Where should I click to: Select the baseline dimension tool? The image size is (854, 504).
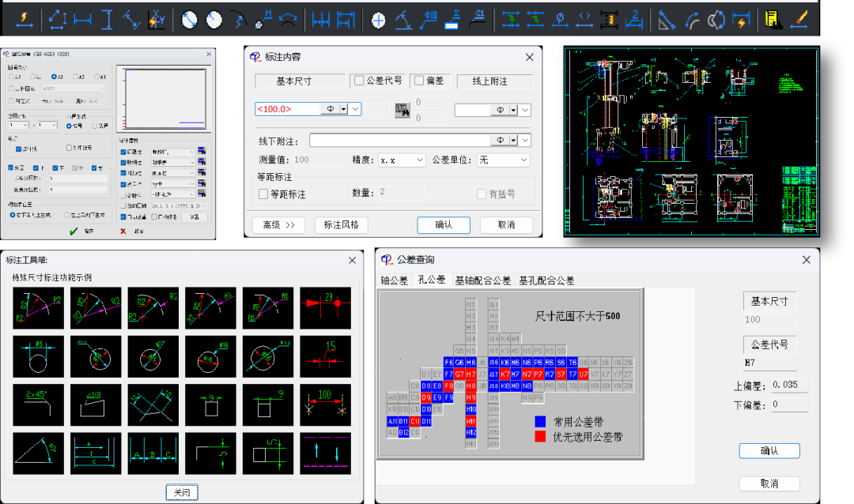[346, 20]
